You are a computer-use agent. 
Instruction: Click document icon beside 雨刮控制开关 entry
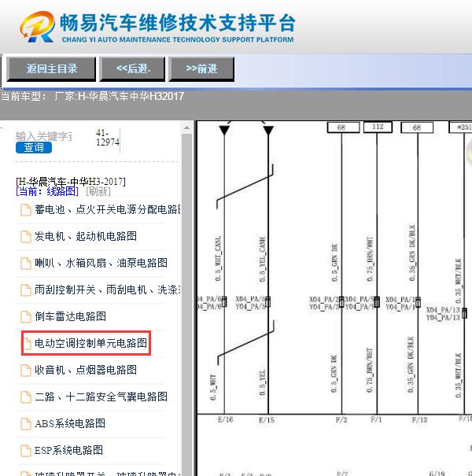[x=26, y=290]
